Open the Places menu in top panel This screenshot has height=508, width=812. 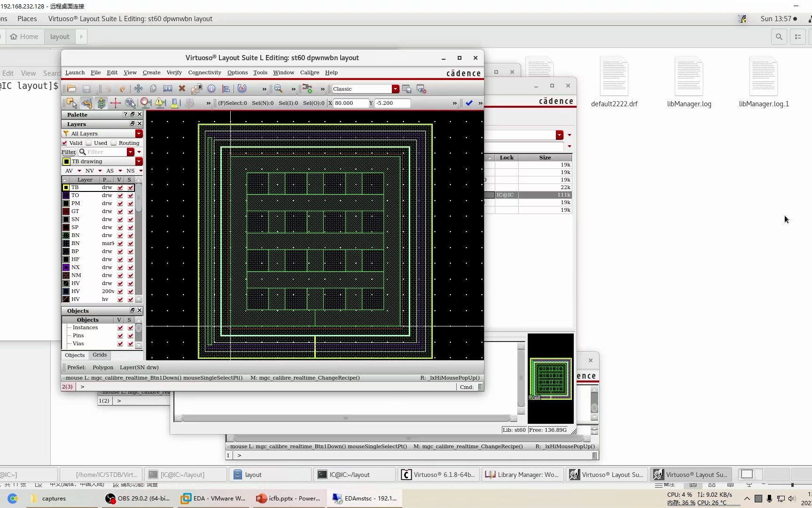click(27, 19)
